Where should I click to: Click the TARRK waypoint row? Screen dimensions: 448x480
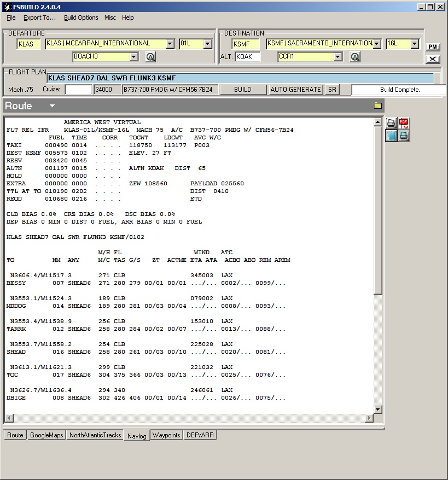click(146, 329)
